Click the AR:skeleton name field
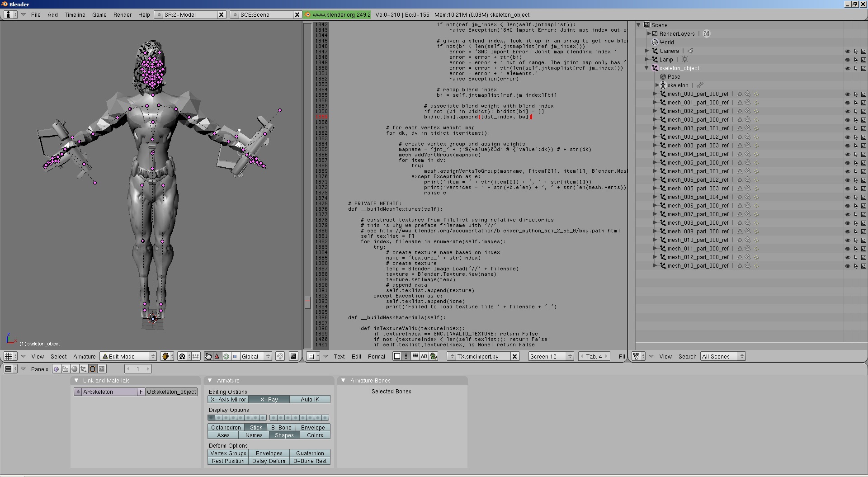 pos(109,392)
